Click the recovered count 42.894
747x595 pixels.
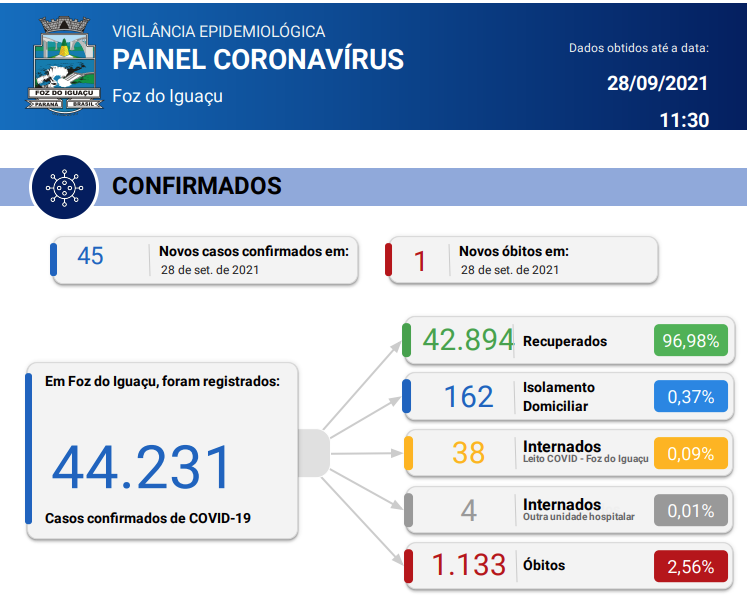tap(468, 340)
